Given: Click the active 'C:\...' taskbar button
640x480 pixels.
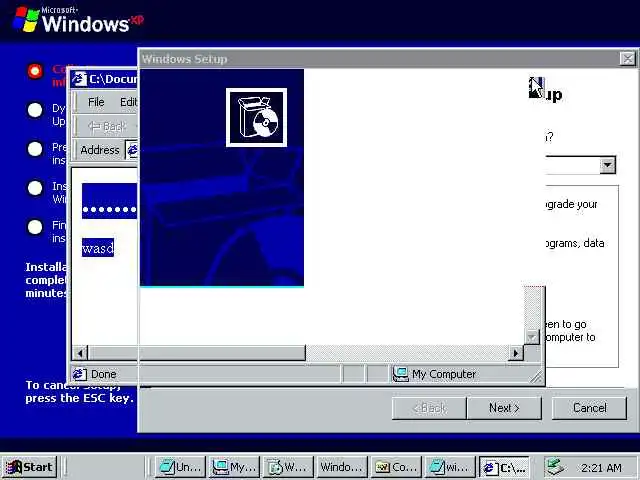Looking at the screenshot, I should pyautogui.click(x=504, y=467).
